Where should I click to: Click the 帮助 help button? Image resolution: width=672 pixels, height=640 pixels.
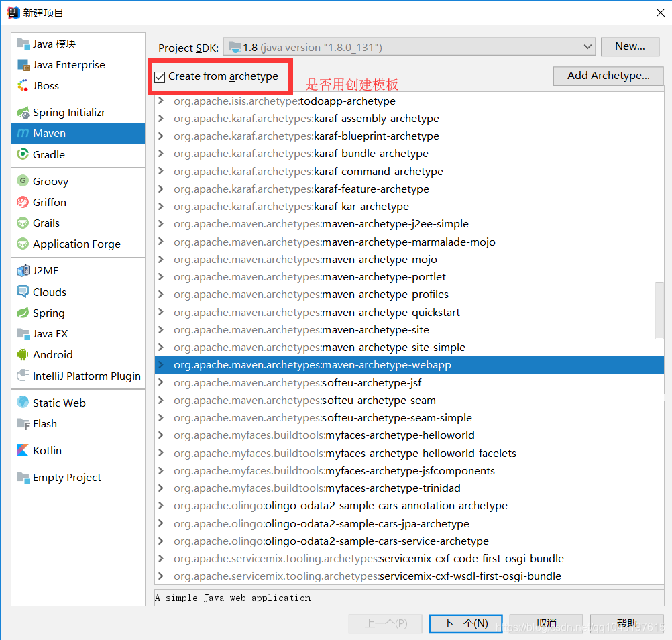(x=626, y=623)
